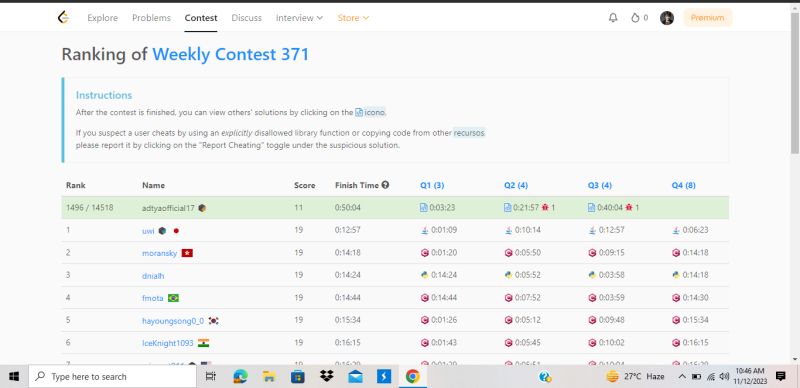View dnialh's Q4 Python solution icon
This screenshot has height=388, width=800.
coord(676,275)
